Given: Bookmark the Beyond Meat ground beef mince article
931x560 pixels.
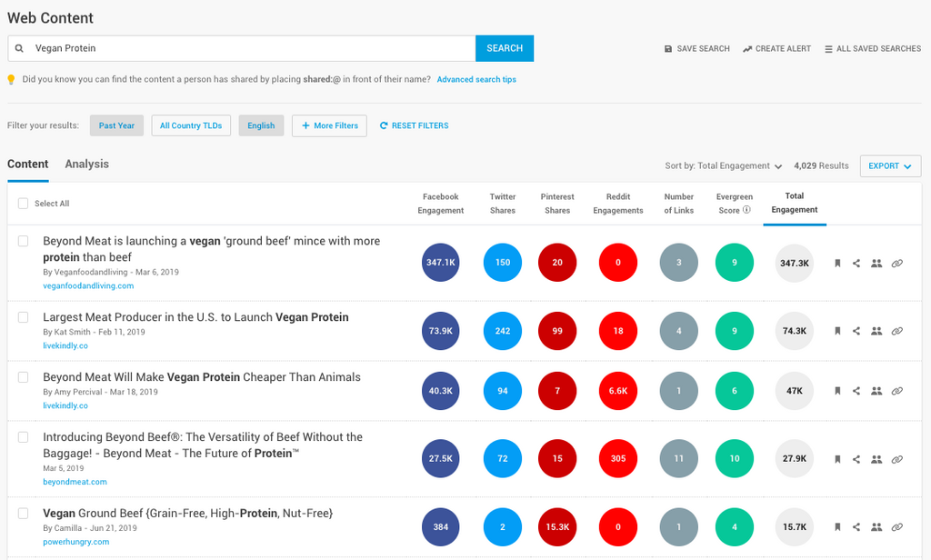Looking at the screenshot, I should point(837,264).
